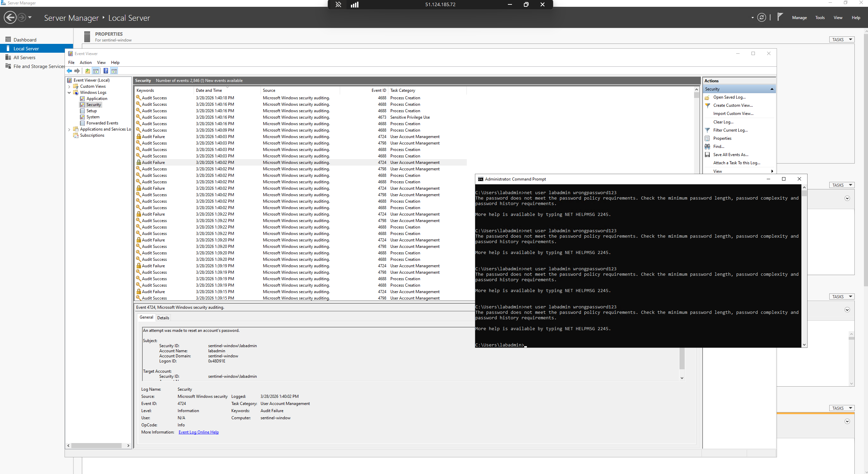Click Filter Current Log funnel action
The image size is (868, 474).
tap(730, 130)
